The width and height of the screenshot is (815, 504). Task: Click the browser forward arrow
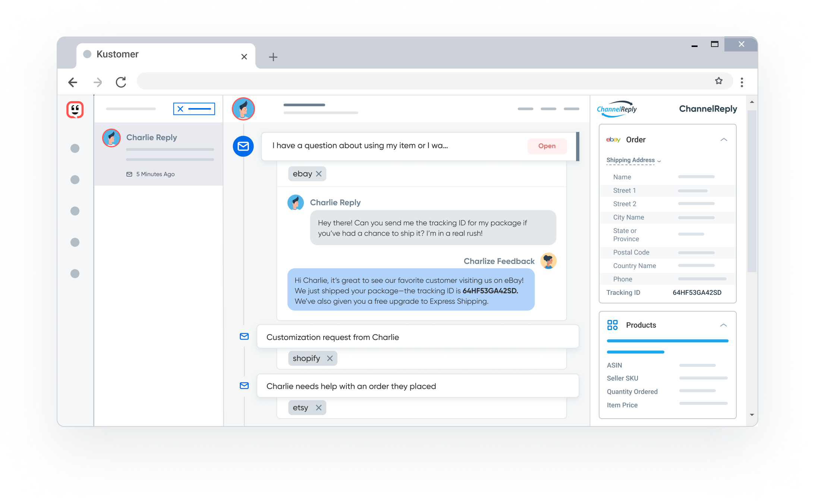coord(98,82)
